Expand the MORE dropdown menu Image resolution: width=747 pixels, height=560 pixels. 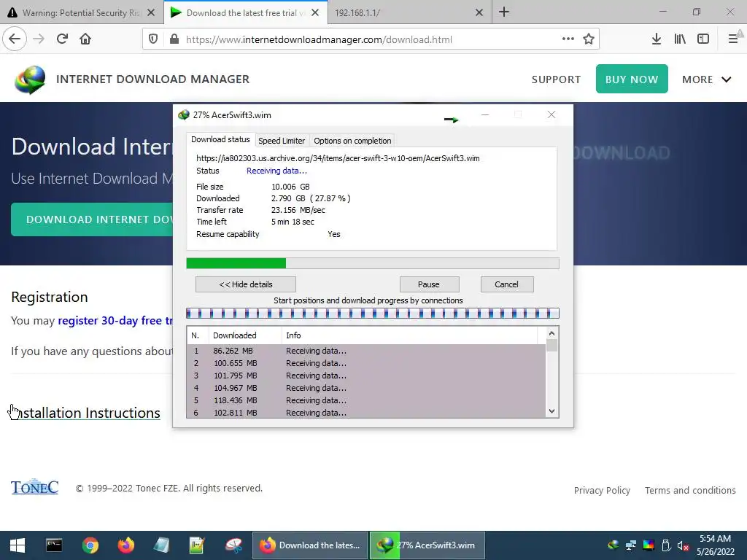click(x=706, y=79)
